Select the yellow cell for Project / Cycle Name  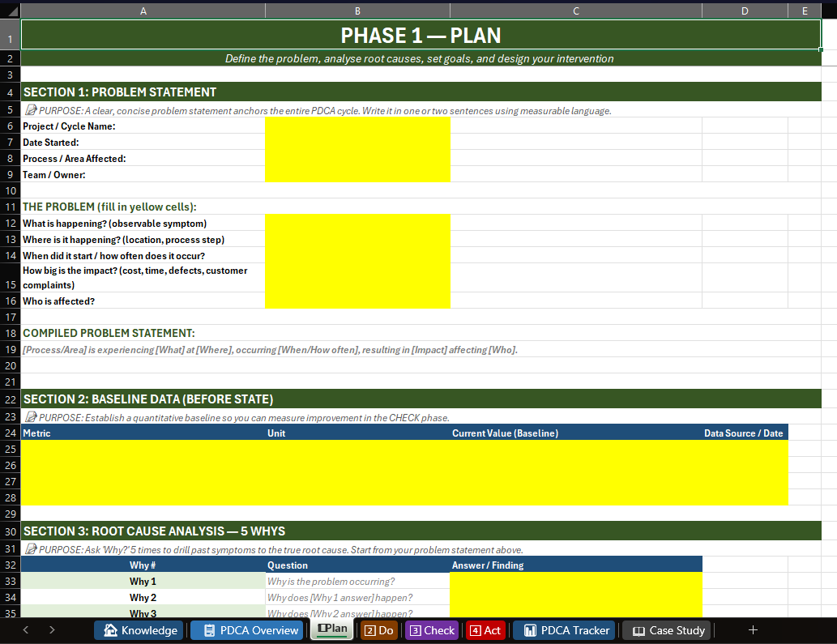[357, 126]
